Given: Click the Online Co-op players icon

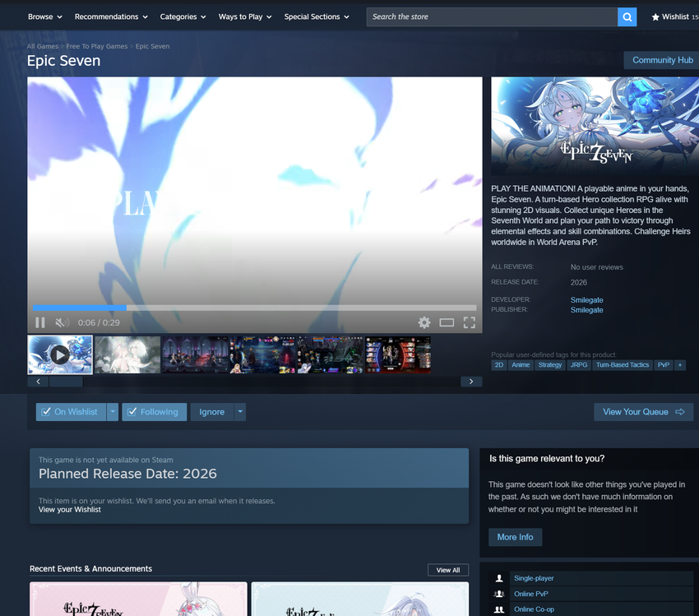Looking at the screenshot, I should tap(499, 609).
